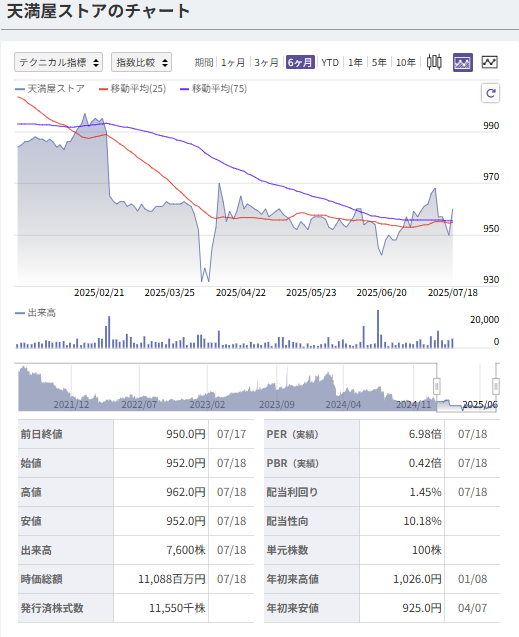Click the PBR value 0.42倍
The width and height of the screenshot is (519, 637).
tap(425, 463)
